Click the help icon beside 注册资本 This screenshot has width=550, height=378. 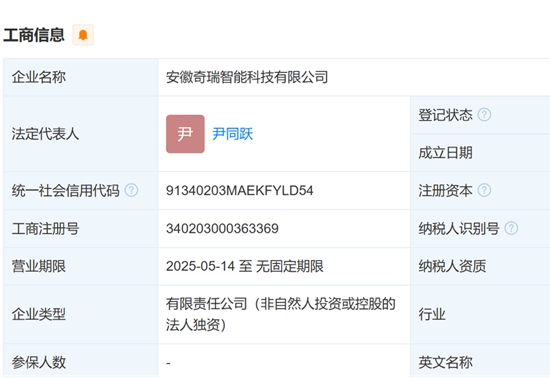click(x=484, y=190)
